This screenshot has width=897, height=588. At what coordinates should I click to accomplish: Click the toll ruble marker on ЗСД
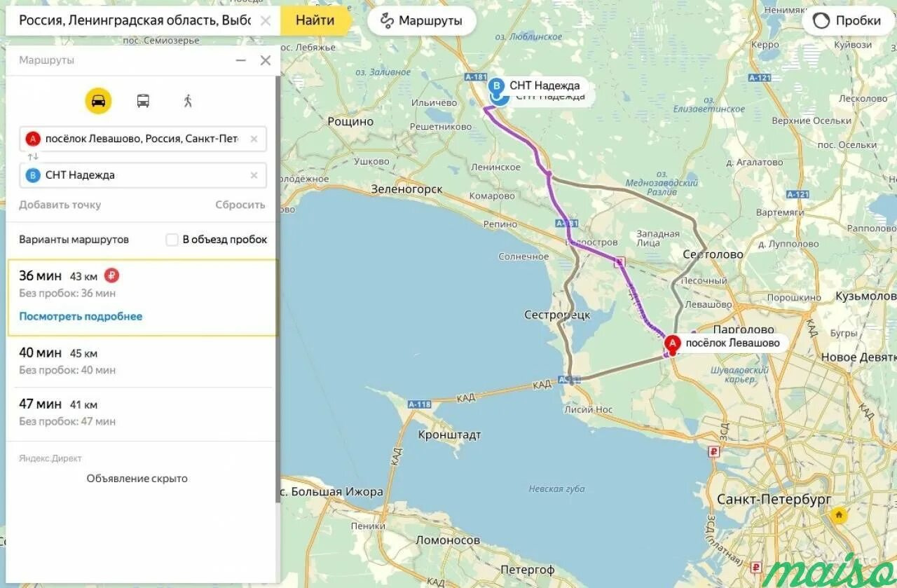pyautogui.click(x=714, y=452)
